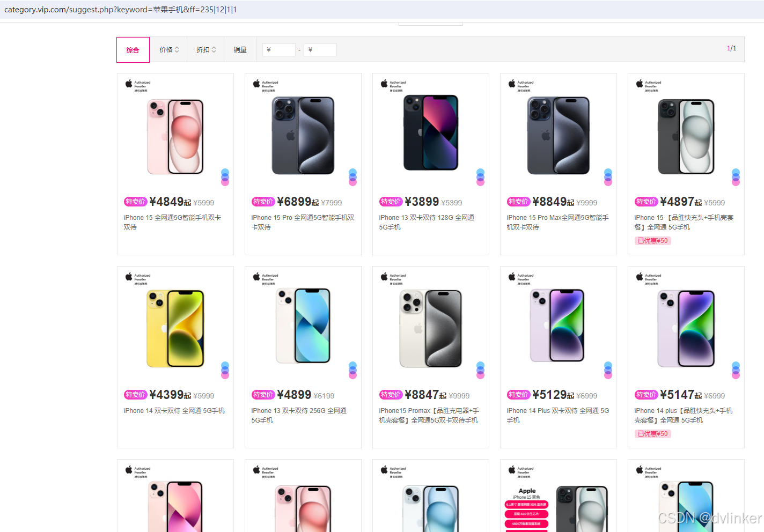Open title iPhone 15 Pro 全网通5G智能手机双卡双待
Image resolution: width=764 pixels, height=532 pixels.
[x=303, y=223]
